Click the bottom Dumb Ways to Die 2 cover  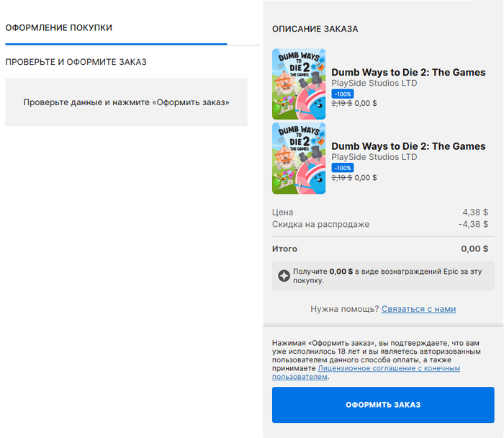tap(299, 158)
